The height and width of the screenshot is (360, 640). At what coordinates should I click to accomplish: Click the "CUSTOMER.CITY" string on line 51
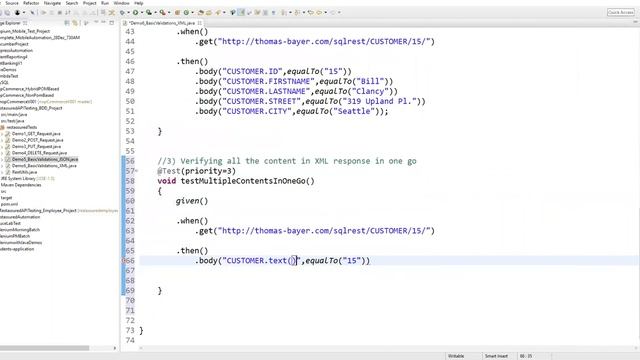[259, 111]
